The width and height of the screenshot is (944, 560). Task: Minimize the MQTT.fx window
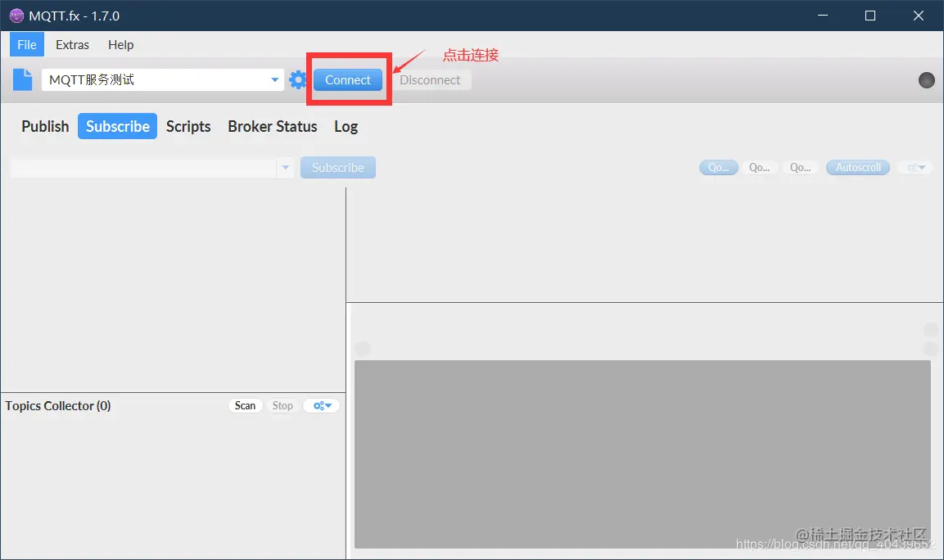point(822,16)
